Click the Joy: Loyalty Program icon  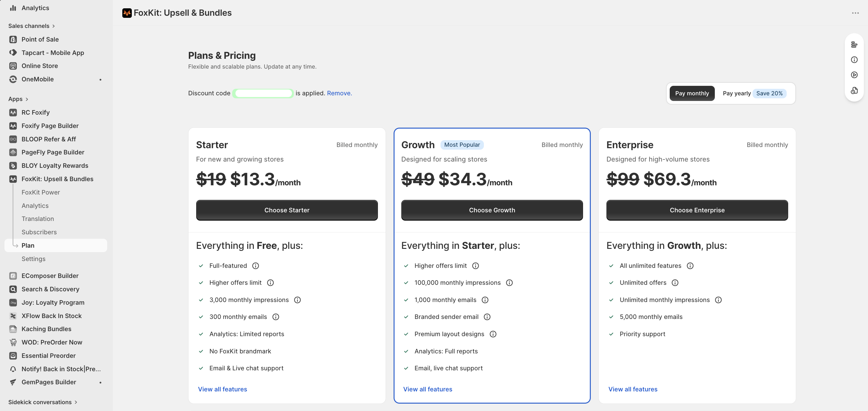point(13,302)
